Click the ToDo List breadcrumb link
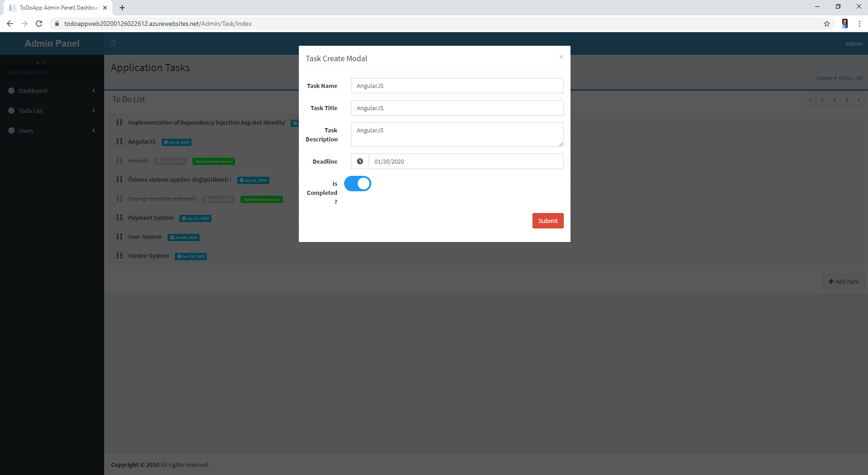 click(x=850, y=78)
